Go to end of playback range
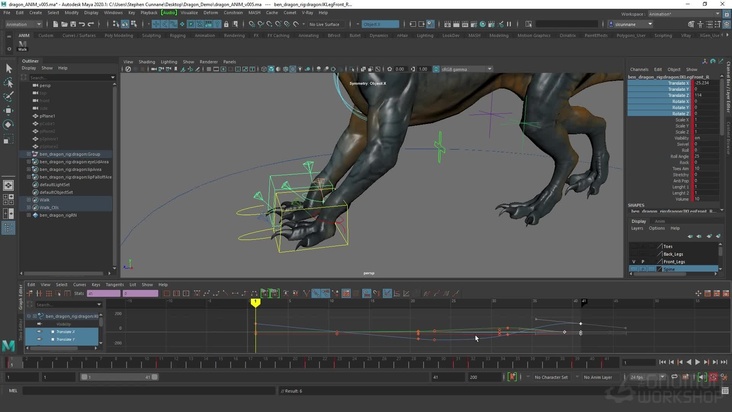732x412 pixels. (x=724, y=362)
